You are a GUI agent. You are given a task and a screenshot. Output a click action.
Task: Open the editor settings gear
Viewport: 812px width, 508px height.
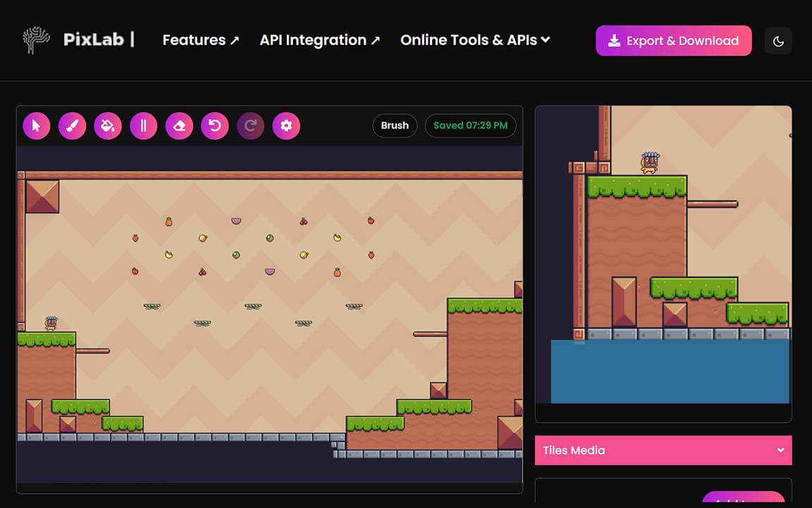point(286,125)
